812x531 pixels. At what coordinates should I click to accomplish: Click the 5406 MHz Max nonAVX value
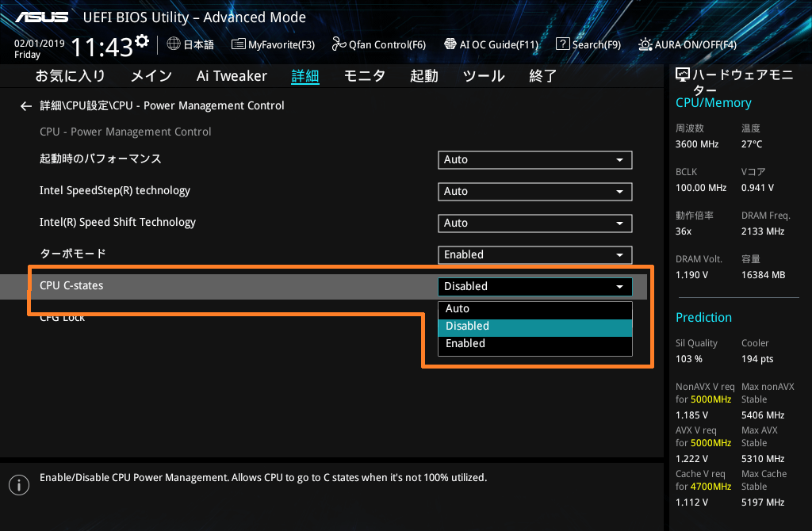coord(762,415)
